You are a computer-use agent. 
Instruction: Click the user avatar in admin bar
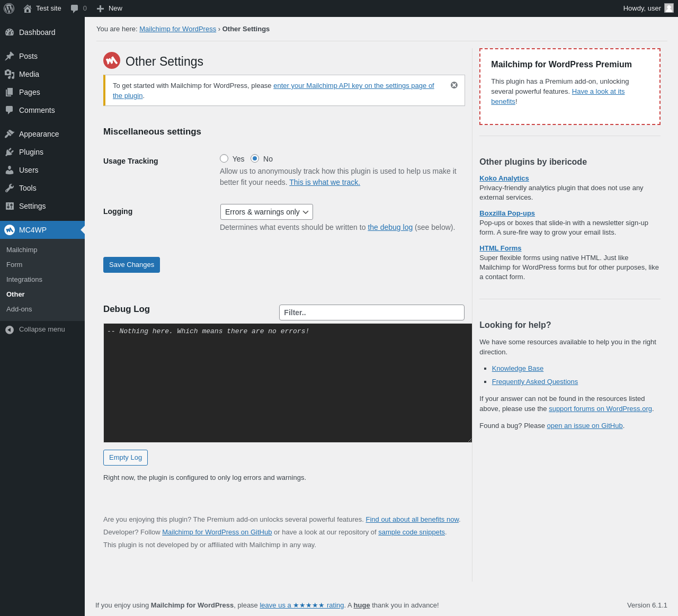(x=669, y=8)
